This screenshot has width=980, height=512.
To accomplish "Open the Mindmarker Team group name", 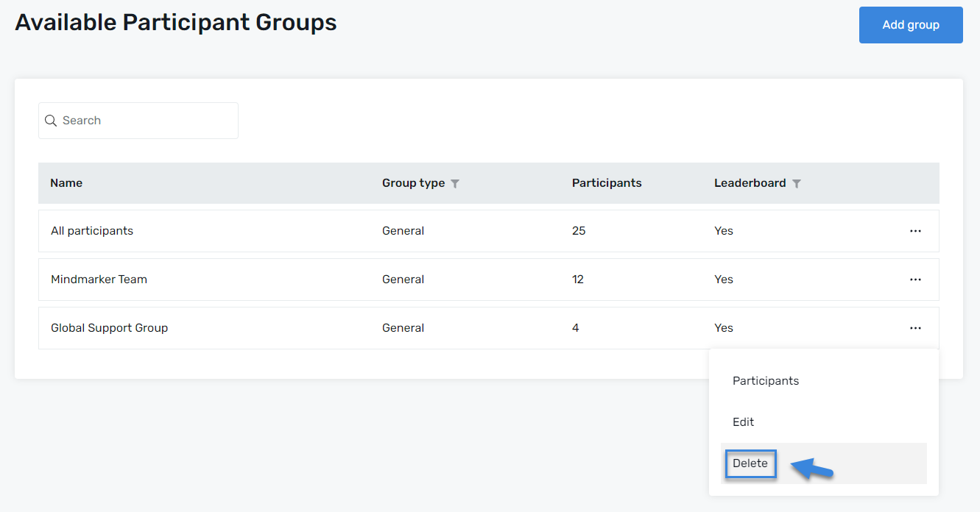I will coord(99,280).
